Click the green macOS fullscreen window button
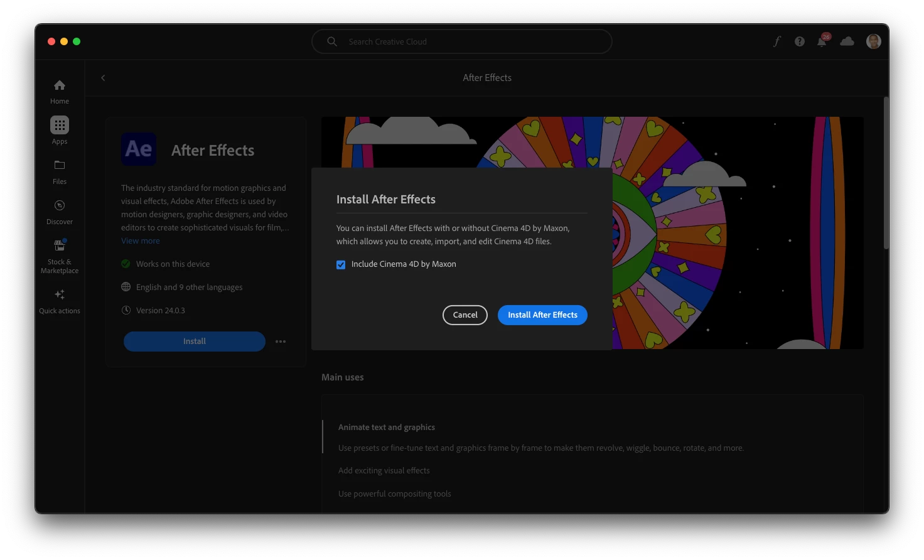924x560 pixels. [x=77, y=41]
